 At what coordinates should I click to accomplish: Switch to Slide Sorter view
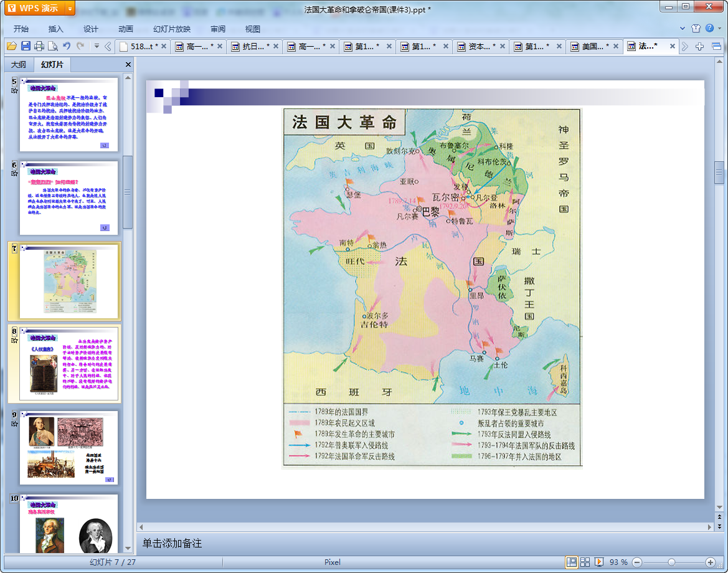pyautogui.click(x=585, y=562)
